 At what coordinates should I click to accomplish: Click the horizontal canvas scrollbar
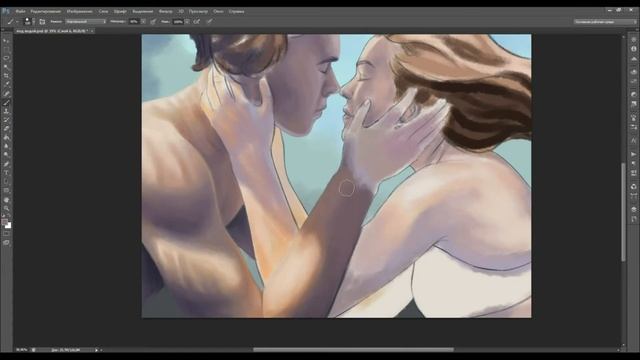pyautogui.click(x=353, y=350)
